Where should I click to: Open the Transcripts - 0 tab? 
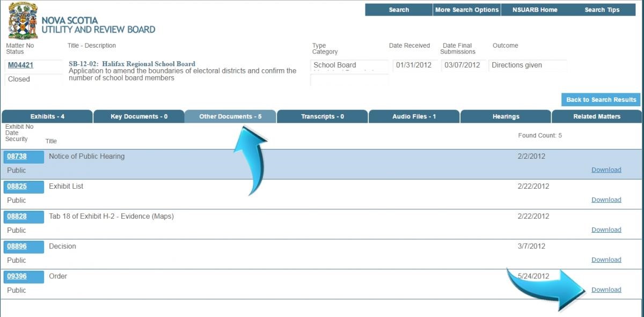coord(322,116)
